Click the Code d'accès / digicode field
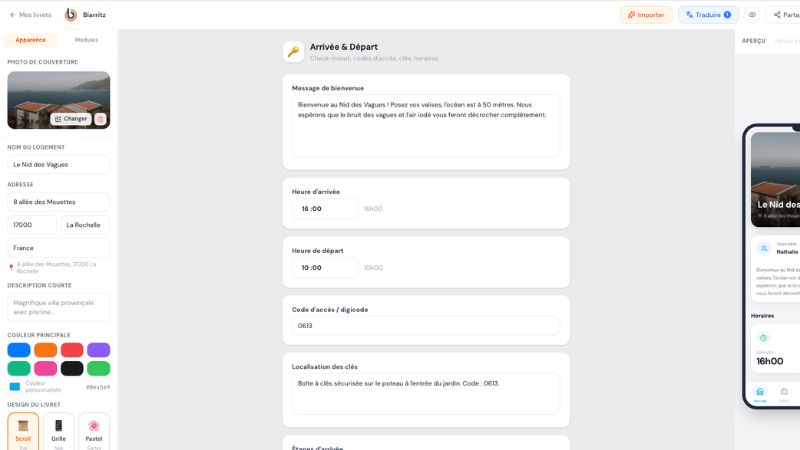The height and width of the screenshot is (450, 800). click(426, 326)
